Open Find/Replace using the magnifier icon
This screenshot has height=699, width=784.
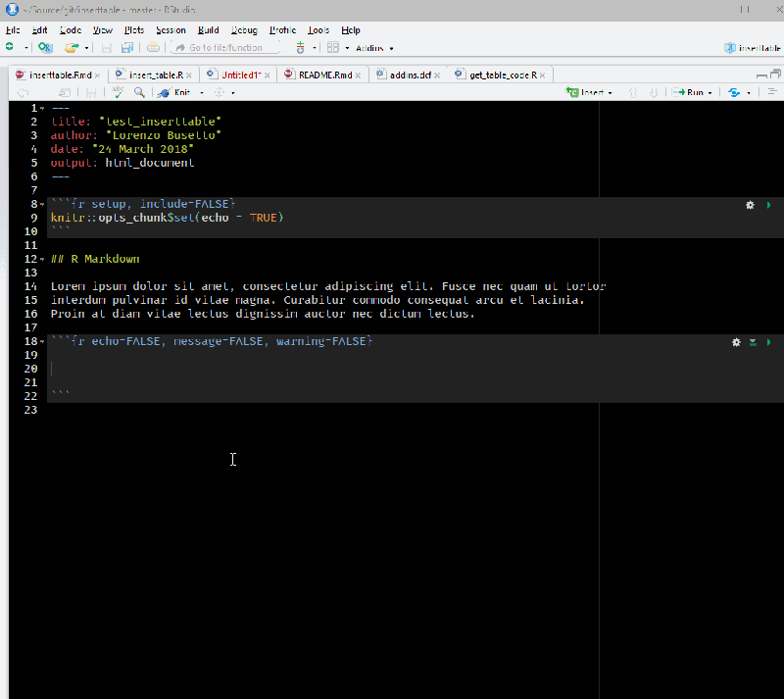click(x=138, y=92)
